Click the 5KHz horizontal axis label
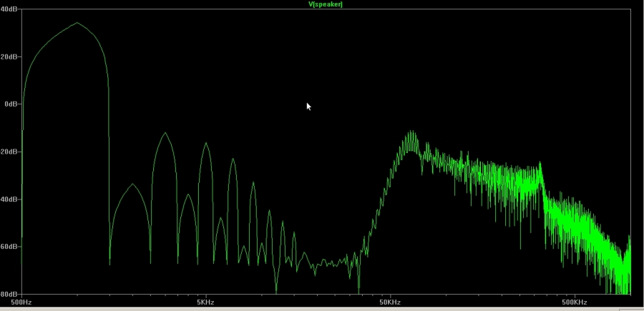Image resolution: width=644 pixels, height=311 pixels. click(x=206, y=302)
